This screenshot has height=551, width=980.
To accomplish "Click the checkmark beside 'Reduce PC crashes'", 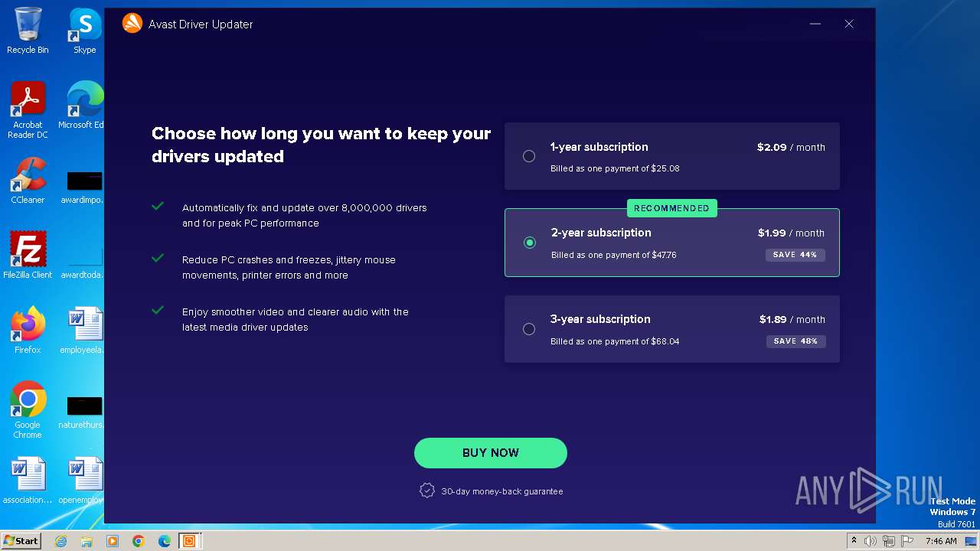I will coord(158,258).
